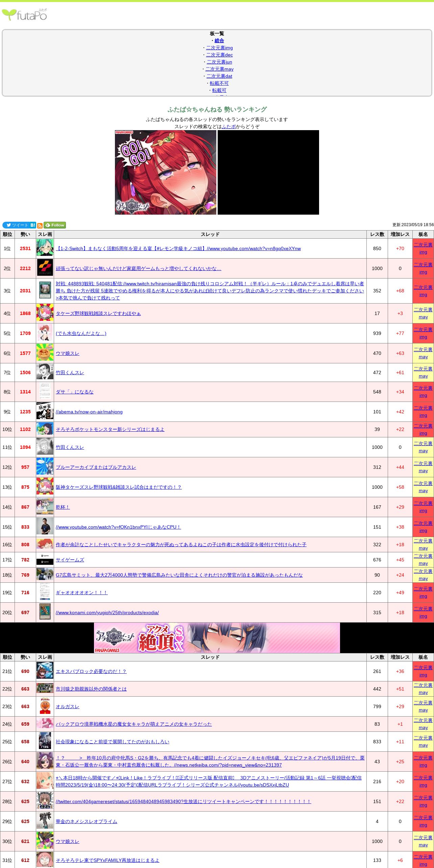This screenshot has width=434, height=868.
Task: Open the ポケットモンスター新シリーズ thread
Action: tap(110, 429)
